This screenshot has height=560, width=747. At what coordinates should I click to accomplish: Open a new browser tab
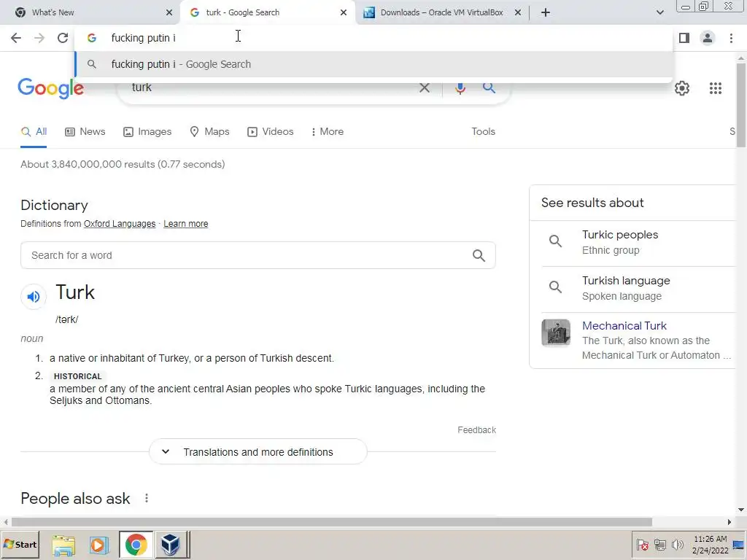click(x=546, y=12)
